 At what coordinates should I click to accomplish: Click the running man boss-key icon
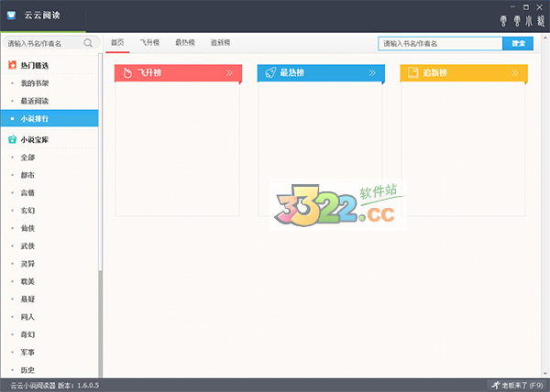pyautogui.click(x=495, y=385)
